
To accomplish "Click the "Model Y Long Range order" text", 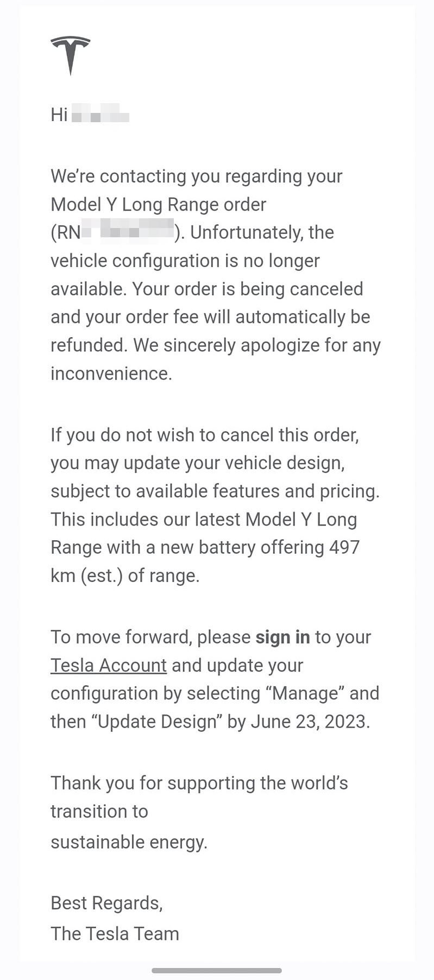I will point(158,204).
